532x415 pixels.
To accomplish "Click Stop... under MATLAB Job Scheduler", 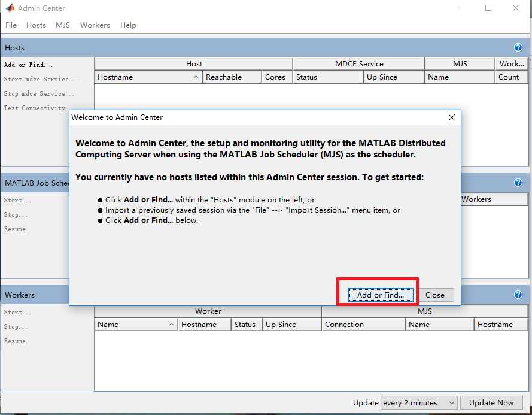I will [16, 215].
